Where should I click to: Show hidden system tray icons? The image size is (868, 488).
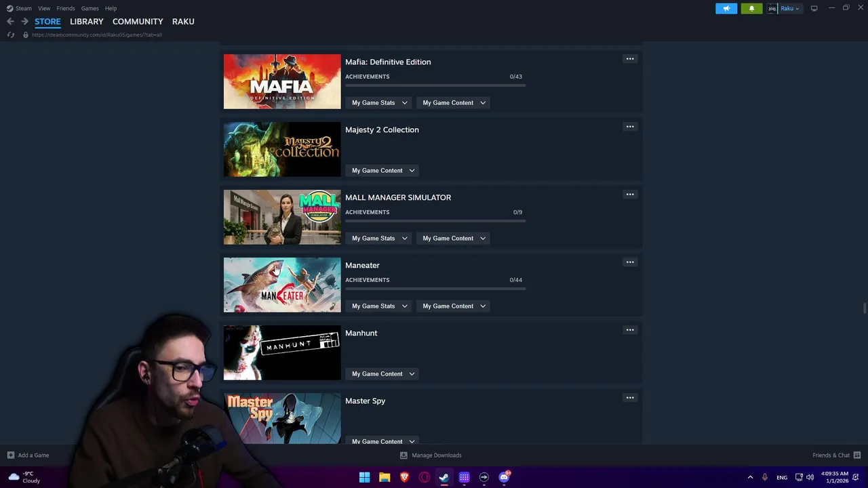click(x=750, y=477)
